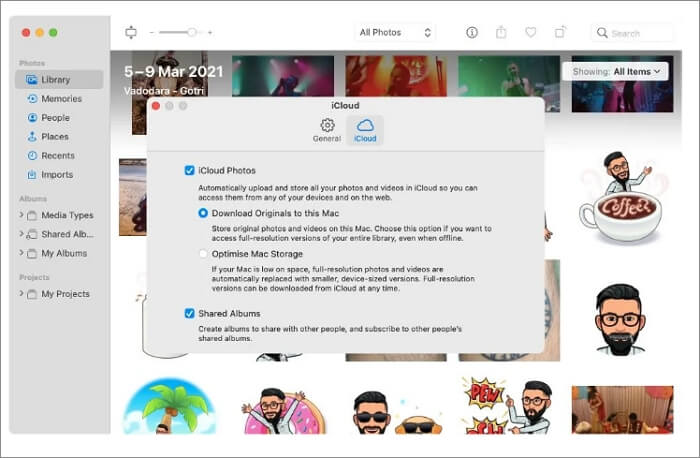This screenshot has width=700, height=458.
Task: Open the Showing All Items dropdown
Action: [x=616, y=71]
